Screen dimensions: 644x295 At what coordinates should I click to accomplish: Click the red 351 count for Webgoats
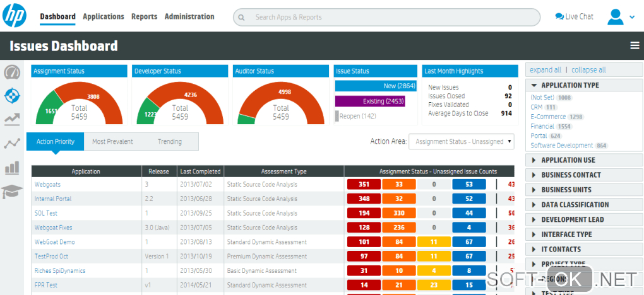pyautogui.click(x=364, y=185)
